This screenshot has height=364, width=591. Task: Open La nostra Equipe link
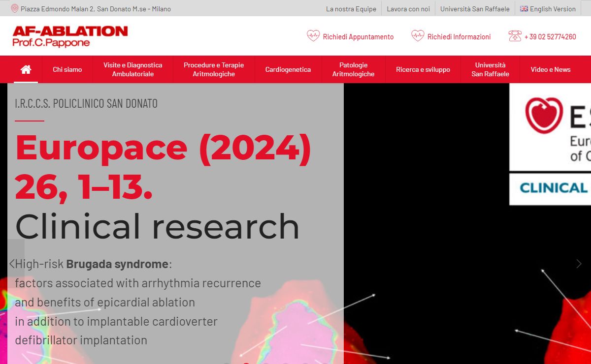tap(351, 9)
